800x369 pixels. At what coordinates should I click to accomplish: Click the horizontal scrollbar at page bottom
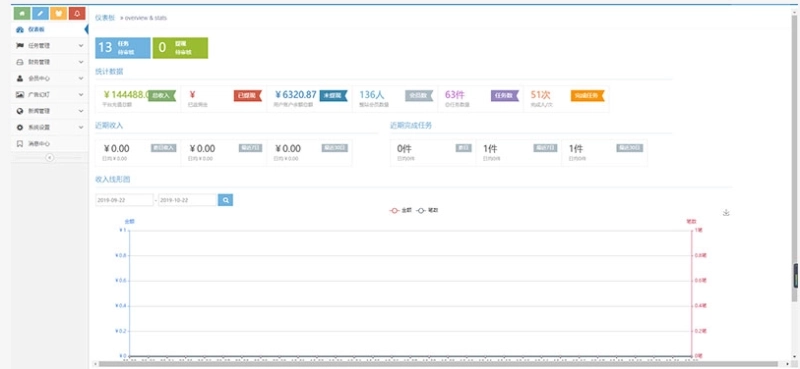coord(439,364)
